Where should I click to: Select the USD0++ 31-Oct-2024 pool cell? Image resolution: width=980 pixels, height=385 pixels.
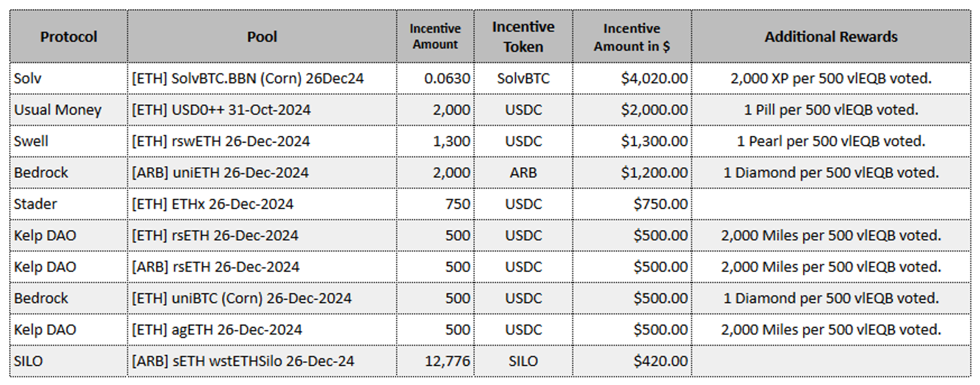(x=262, y=110)
